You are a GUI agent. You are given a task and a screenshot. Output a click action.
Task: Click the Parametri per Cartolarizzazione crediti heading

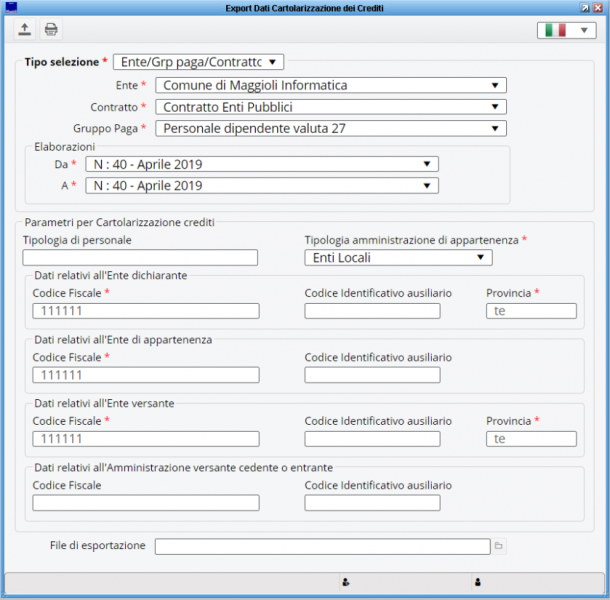coord(119,222)
